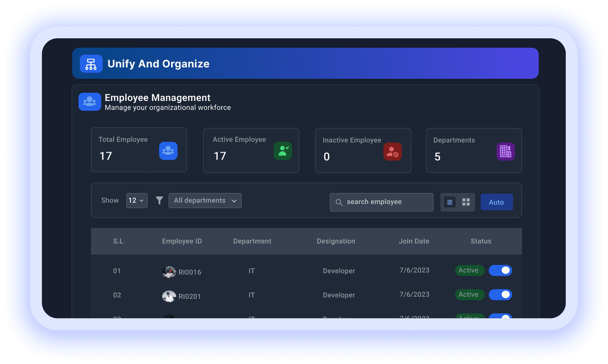608x364 pixels.
Task: Select the list view icon
Action: 449,202
